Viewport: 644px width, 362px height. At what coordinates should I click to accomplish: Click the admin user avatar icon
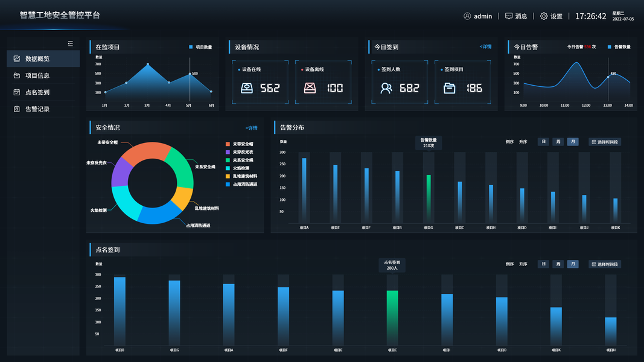coord(467,16)
